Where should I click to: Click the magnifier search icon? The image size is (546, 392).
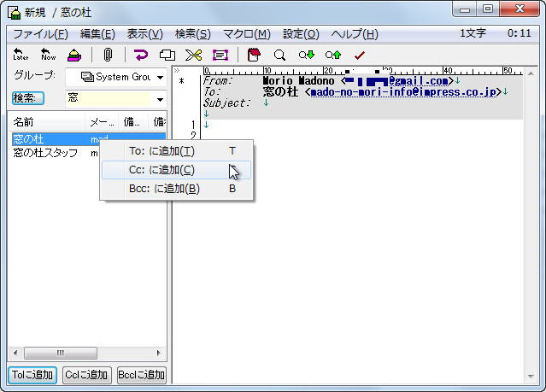pyautogui.click(x=279, y=55)
